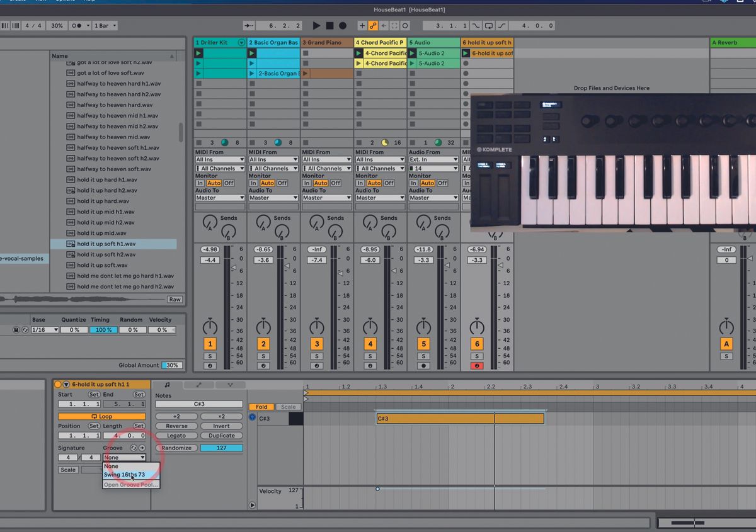756x532 pixels.
Task: Launch first 5-Audio 2 clip
Action: [x=413, y=54]
